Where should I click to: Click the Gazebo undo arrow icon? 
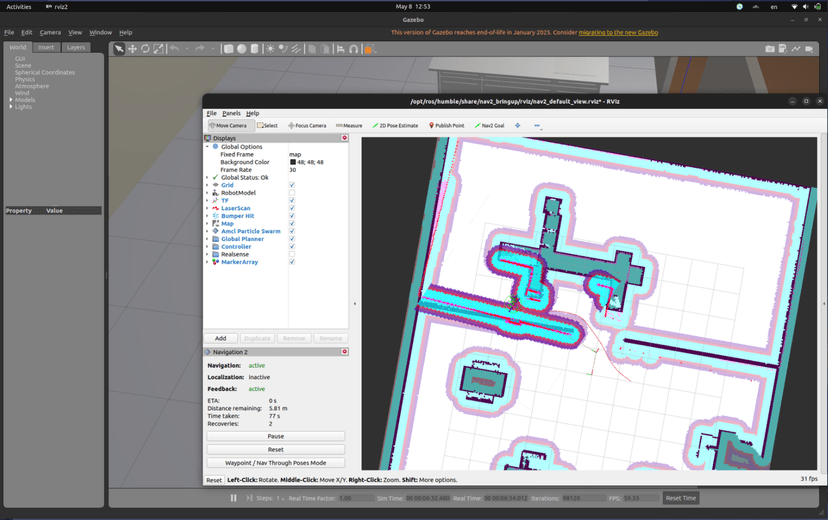(x=174, y=49)
